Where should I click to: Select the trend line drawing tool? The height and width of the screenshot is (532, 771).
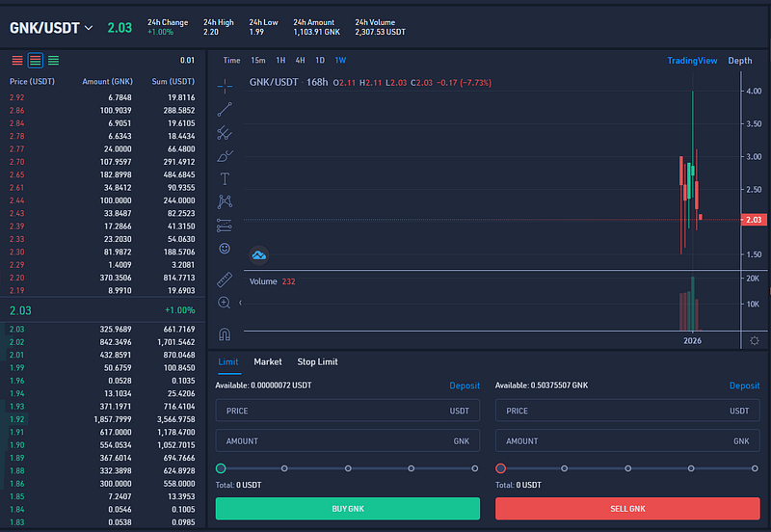(225, 109)
